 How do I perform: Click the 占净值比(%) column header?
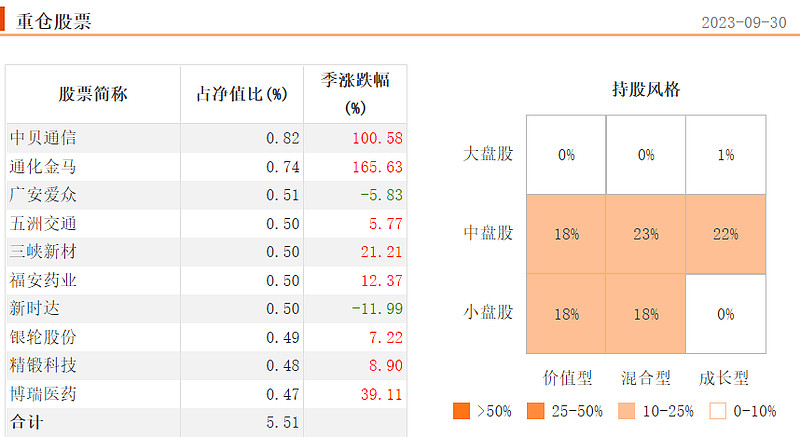coord(241,95)
